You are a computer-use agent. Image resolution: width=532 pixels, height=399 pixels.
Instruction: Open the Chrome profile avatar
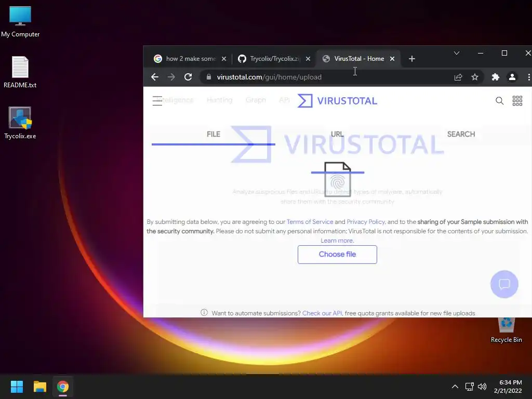coord(512,77)
